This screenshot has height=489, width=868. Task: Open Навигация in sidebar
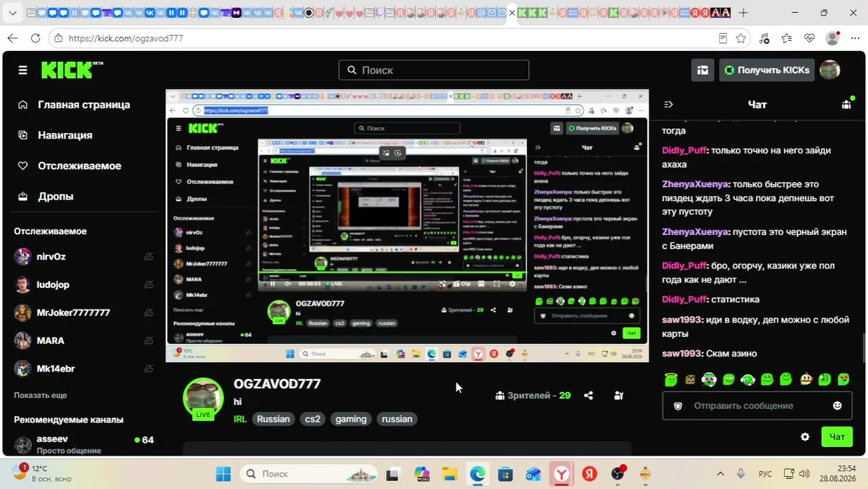65,135
